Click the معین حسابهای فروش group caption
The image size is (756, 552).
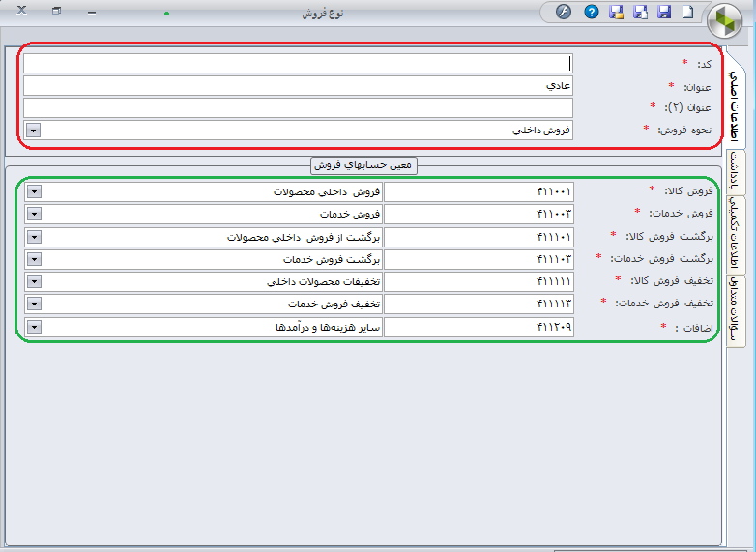click(363, 165)
